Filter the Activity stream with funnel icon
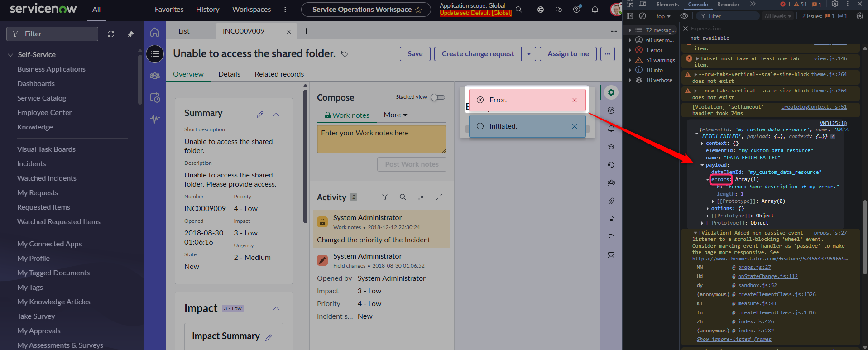 click(x=384, y=197)
